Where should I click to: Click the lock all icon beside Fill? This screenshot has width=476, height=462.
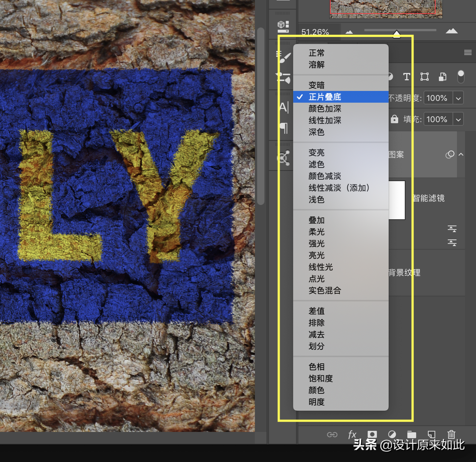[x=395, y=119]
